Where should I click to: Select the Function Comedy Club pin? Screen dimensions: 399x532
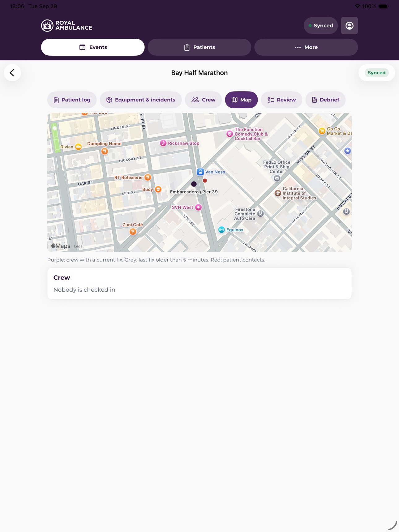tap(230, 134)
